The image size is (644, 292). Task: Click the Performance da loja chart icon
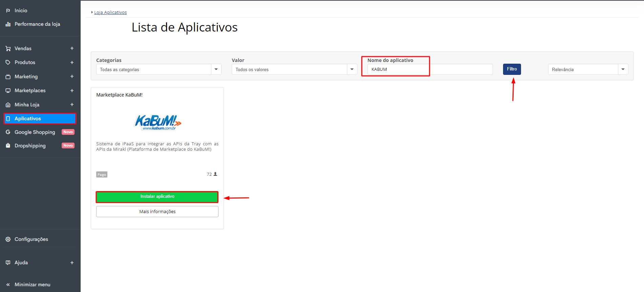[8, 24]
